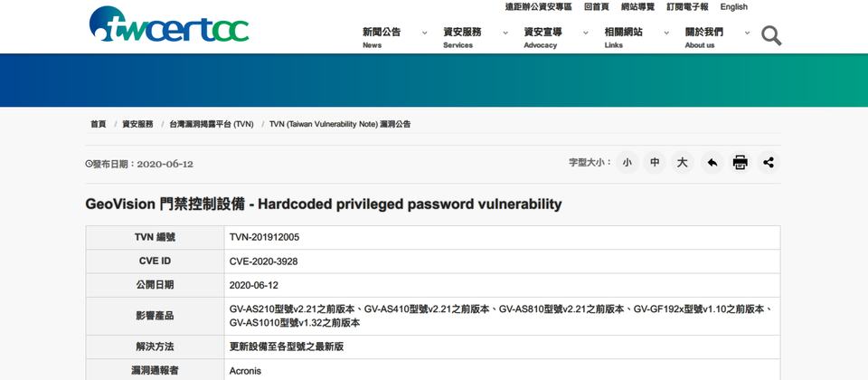This screenshot has height=380, width=868.
Task: Open the 關於我們 About us menu
Action: click(x=703, y=38)
